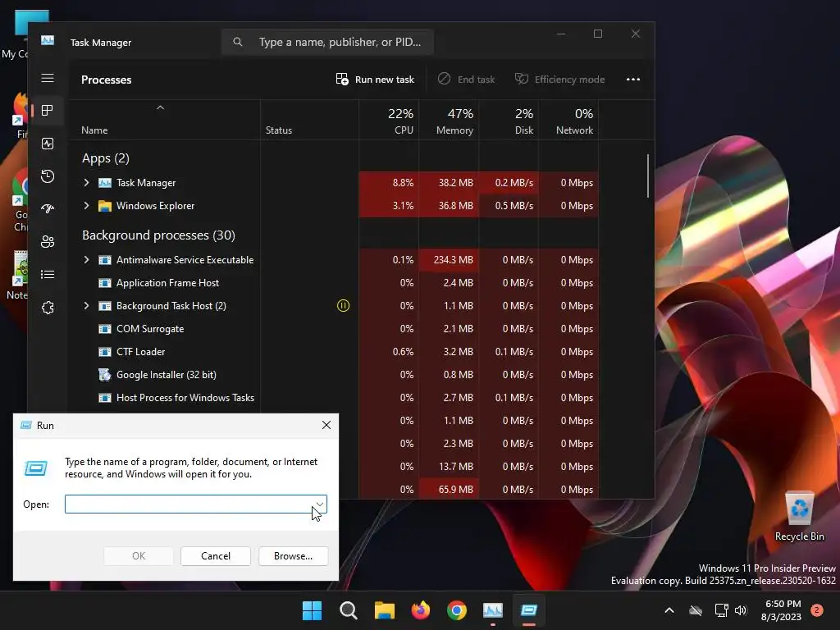Click the Task Manager search field
The image size is (840, 630).
point(327,42)
